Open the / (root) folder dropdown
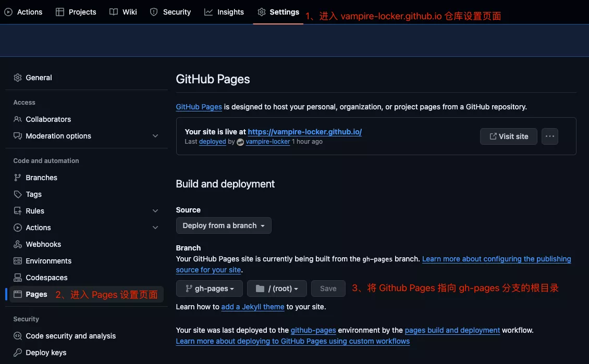Viewport: 589px width, 364px height. pos(277,288)
